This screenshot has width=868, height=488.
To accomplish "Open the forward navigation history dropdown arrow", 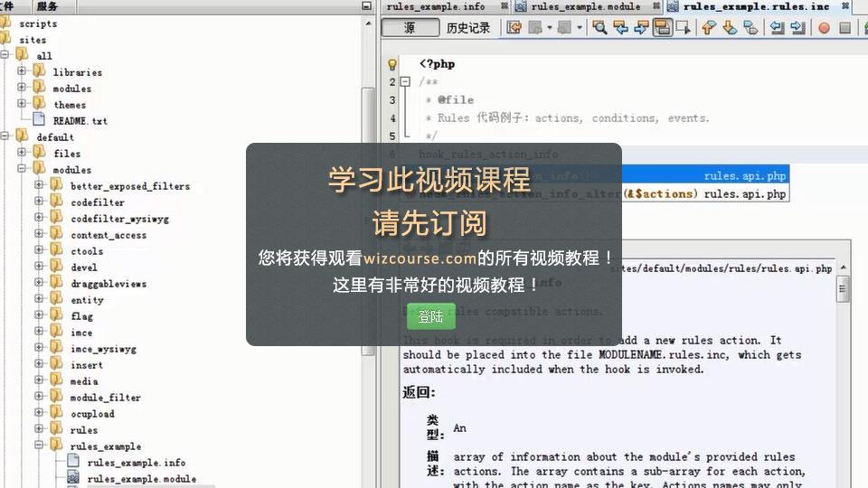I will point(579,28).
